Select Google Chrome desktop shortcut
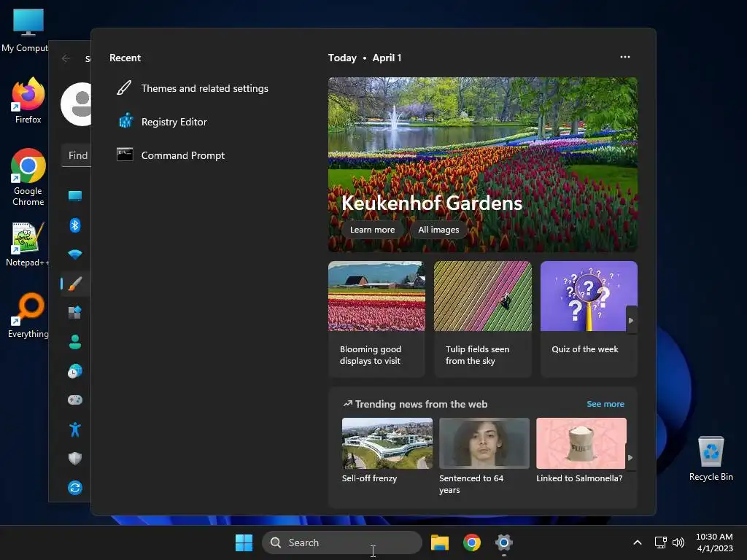747x560 pixels. 28,178
